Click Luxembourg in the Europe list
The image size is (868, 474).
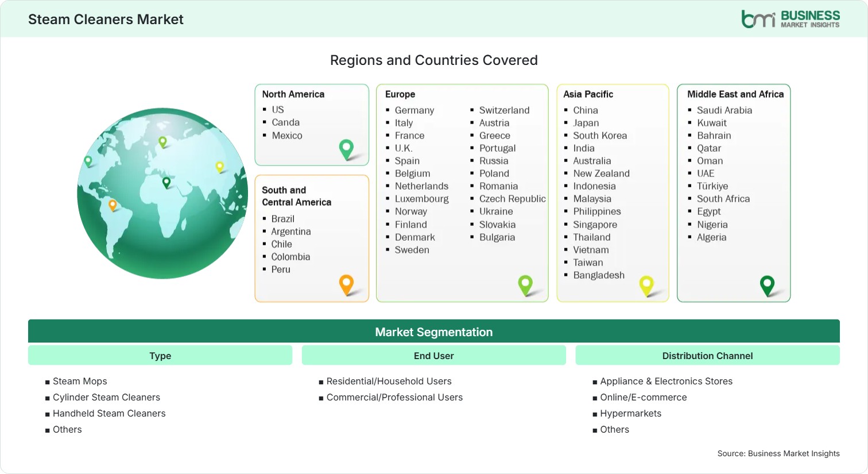click(x=422, y=199)
